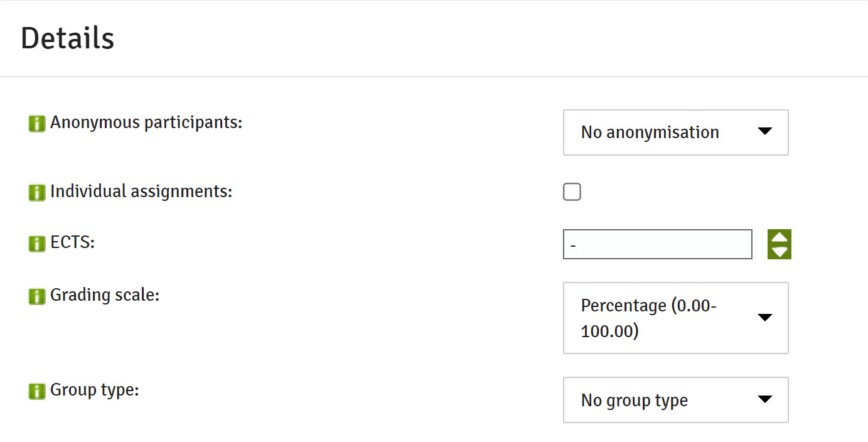The image size is (868, 442).
Task: Click the Details section heading
Action: [68, 38]
